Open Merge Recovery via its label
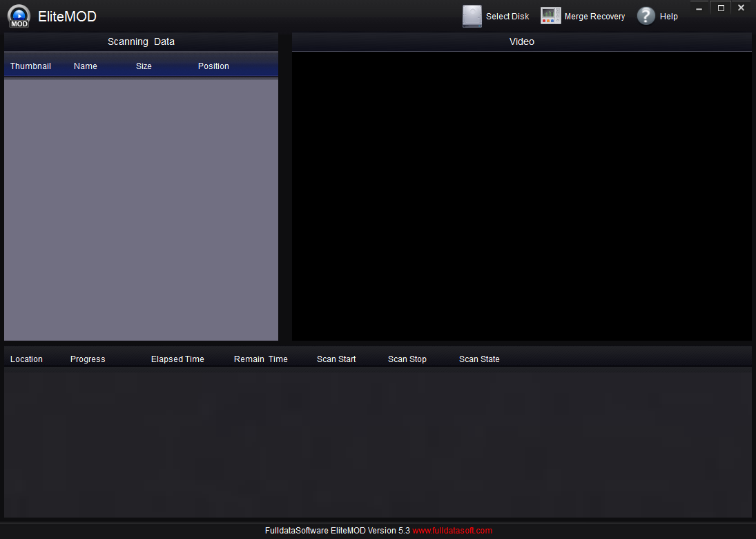756x539 pixels. [x=594, y=17]
